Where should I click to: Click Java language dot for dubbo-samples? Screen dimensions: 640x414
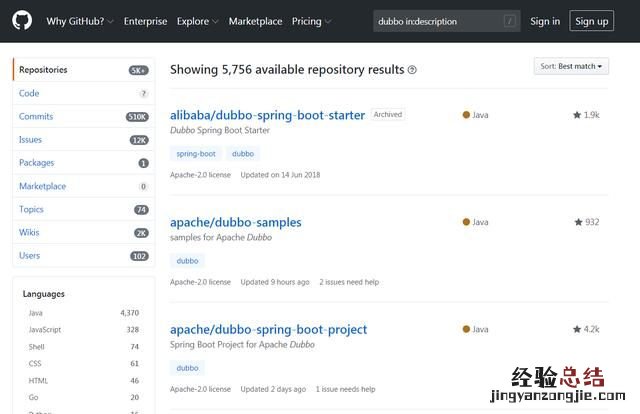pos(466,222)
